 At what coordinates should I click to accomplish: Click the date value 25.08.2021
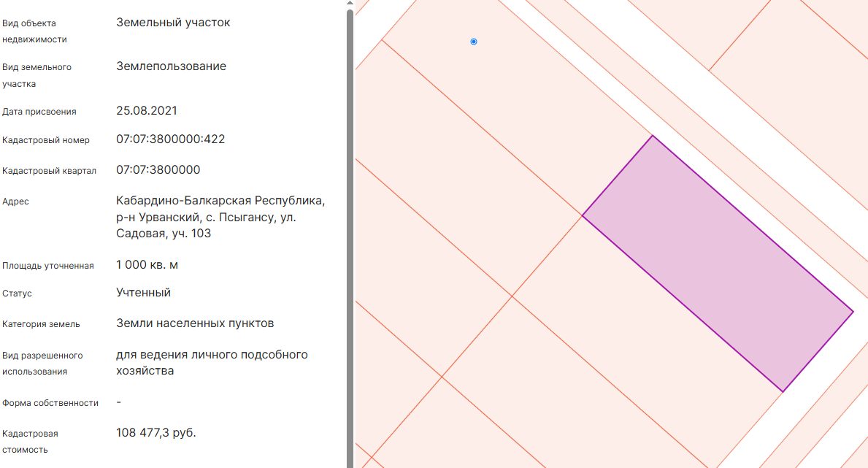tap(147, 110)
